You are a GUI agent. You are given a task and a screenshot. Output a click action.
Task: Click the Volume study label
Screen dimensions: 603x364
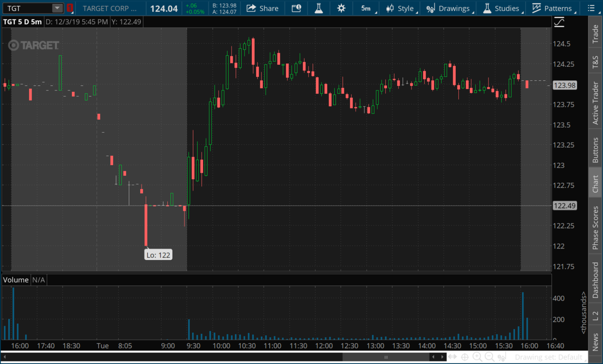16,280
